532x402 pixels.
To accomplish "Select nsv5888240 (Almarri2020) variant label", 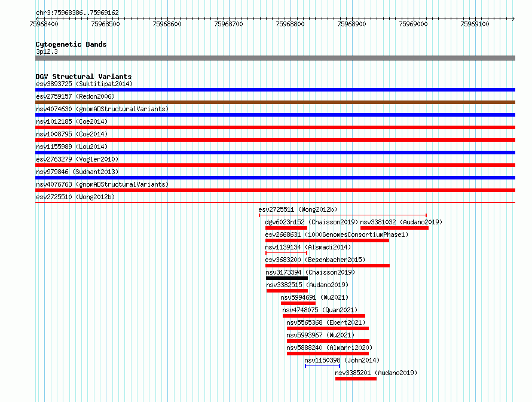I will pos(329,348).
